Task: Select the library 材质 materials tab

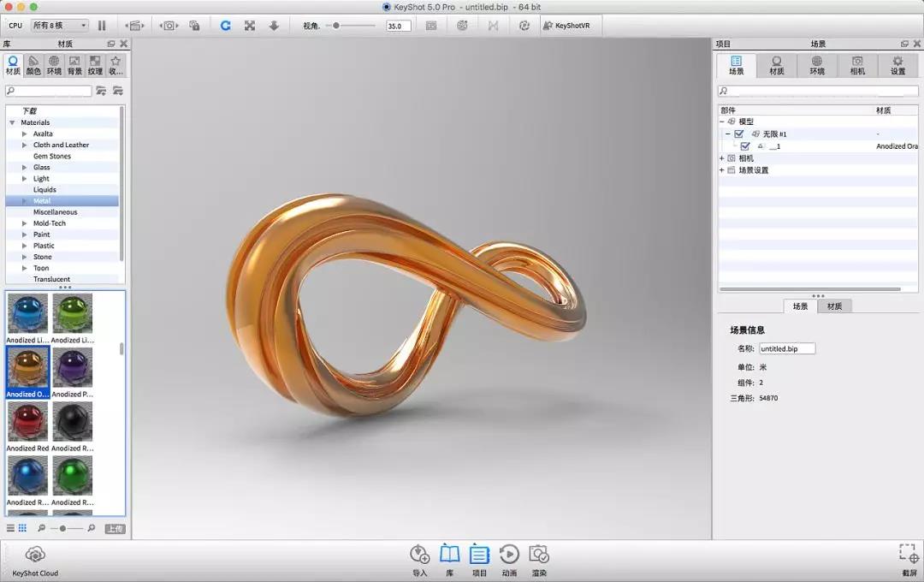Action: [x=13, y=65]
